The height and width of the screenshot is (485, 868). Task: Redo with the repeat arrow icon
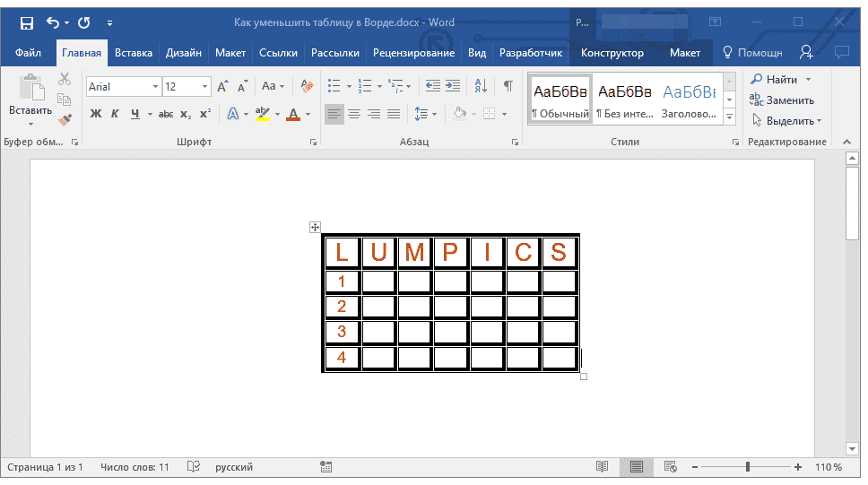(x=84, y=22)
